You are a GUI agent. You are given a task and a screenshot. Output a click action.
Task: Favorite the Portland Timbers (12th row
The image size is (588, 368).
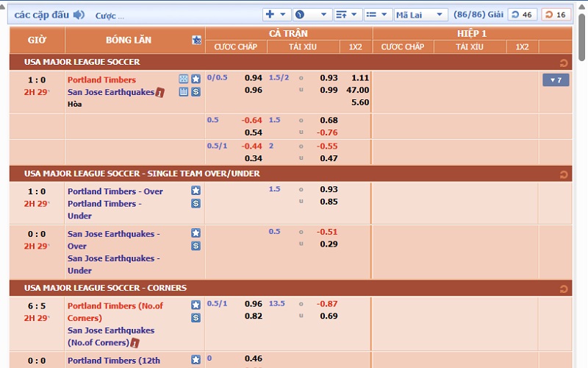coord(196,359)
